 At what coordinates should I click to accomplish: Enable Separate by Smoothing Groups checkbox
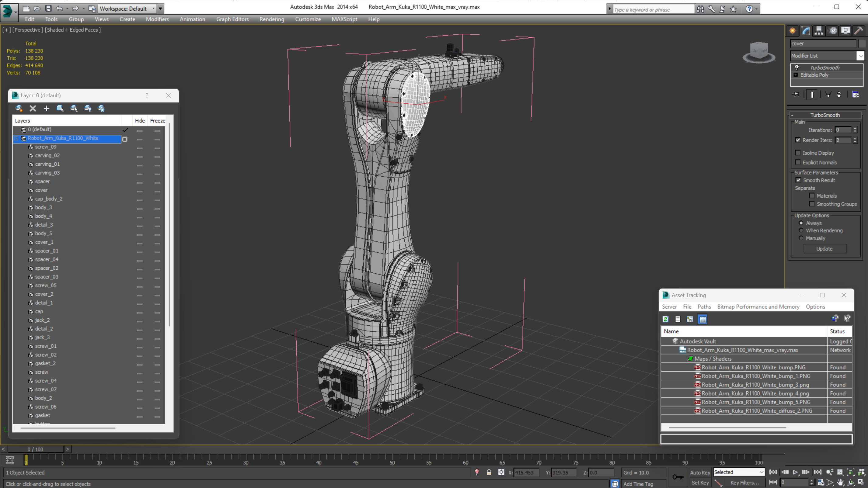coord(812,204)
